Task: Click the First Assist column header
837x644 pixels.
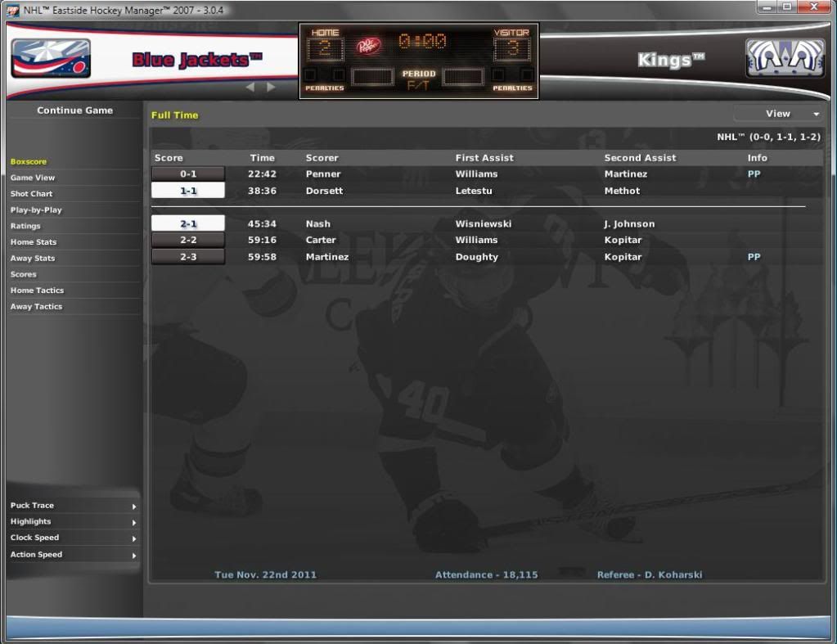Action: [x=484, y=158]
